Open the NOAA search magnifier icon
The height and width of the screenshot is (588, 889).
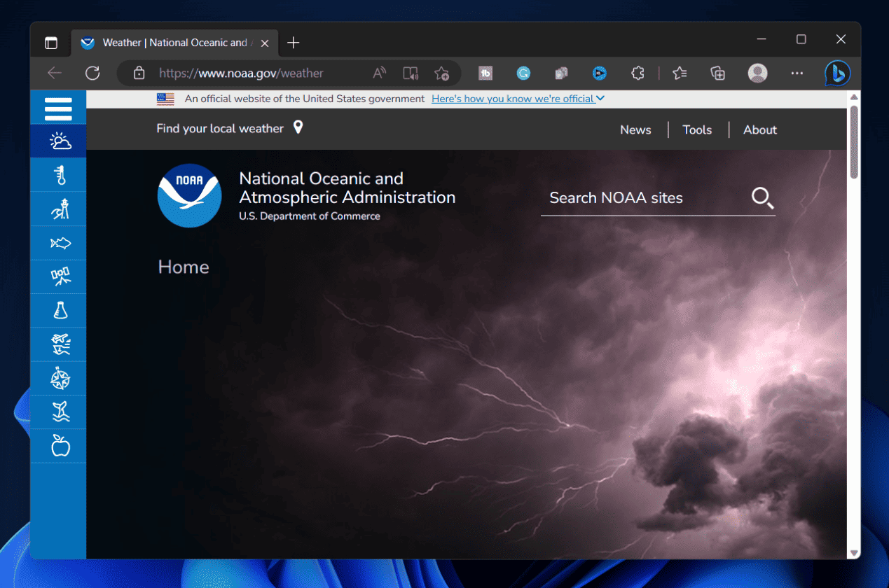[762, 198]
